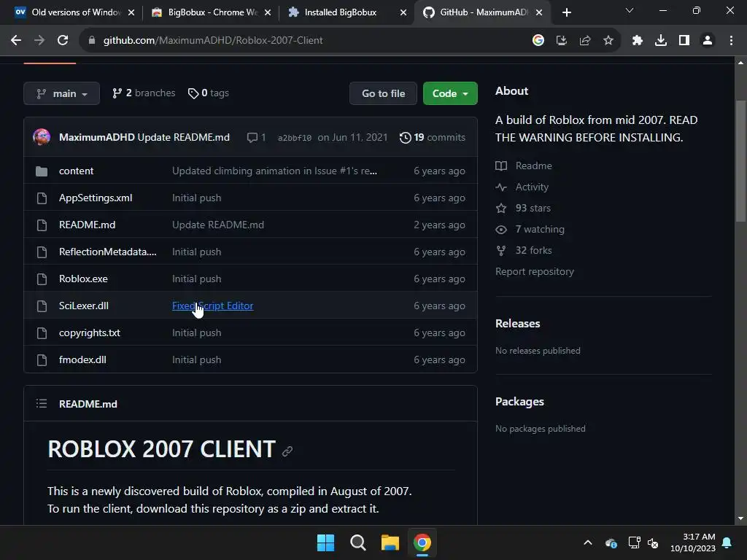Open the Activity link in About

pos(532,187)
